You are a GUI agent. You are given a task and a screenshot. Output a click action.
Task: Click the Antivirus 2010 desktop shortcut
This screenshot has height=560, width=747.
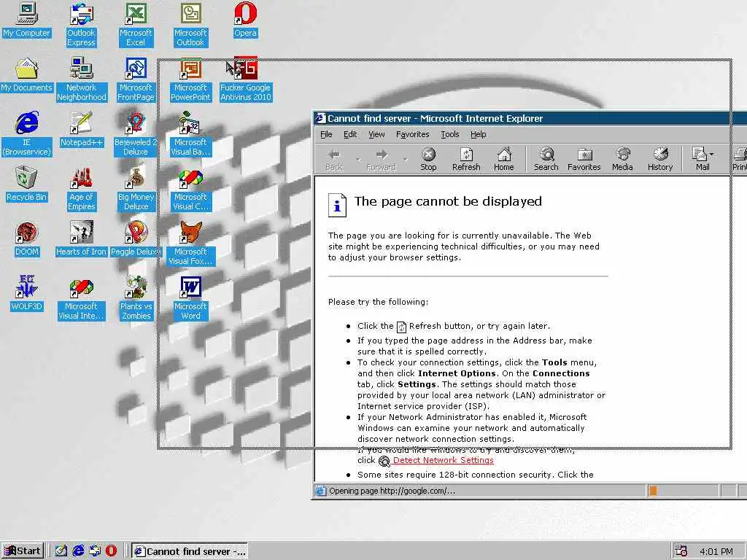coord(245,79)
